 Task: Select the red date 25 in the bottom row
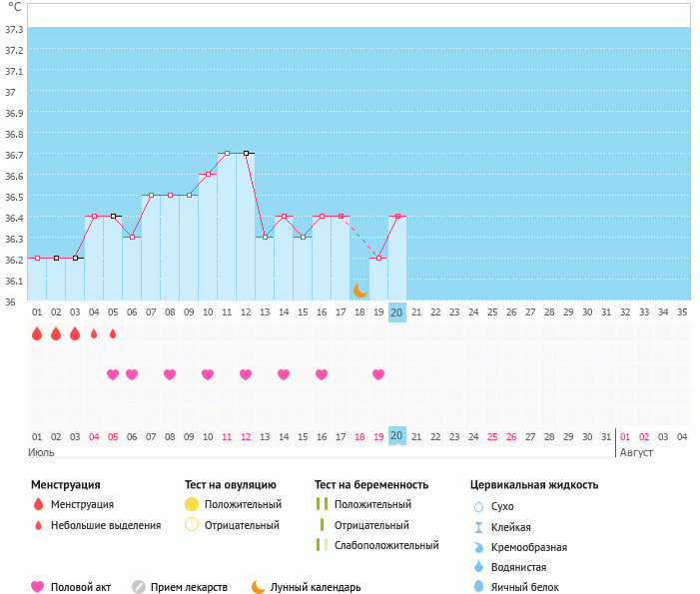[x=491, y=436]
